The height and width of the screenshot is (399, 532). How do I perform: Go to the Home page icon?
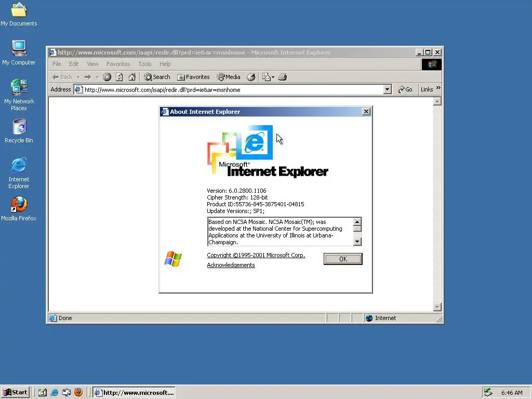pyautogui.click(x=132, y=77)
